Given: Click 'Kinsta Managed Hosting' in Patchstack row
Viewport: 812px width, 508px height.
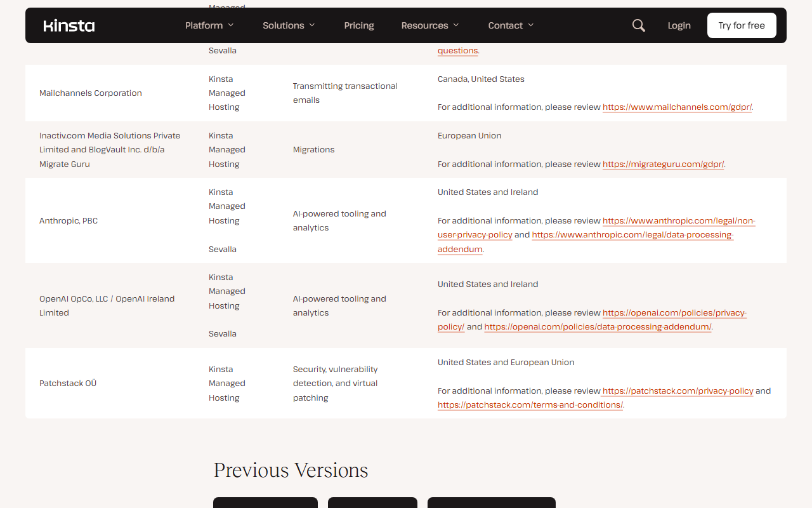Looking at the screenshot, I should point(227,384).
